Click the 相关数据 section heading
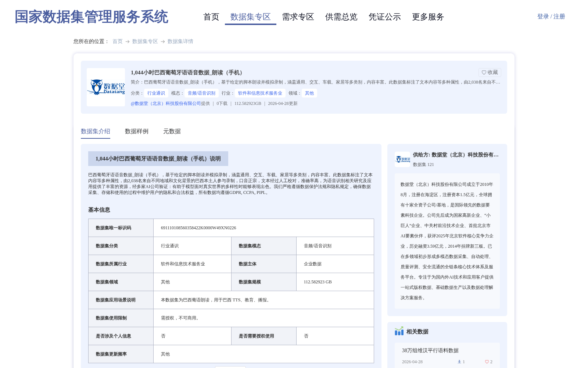The height and width of the screenshot is (368, 588). click(x=417, y=332)
